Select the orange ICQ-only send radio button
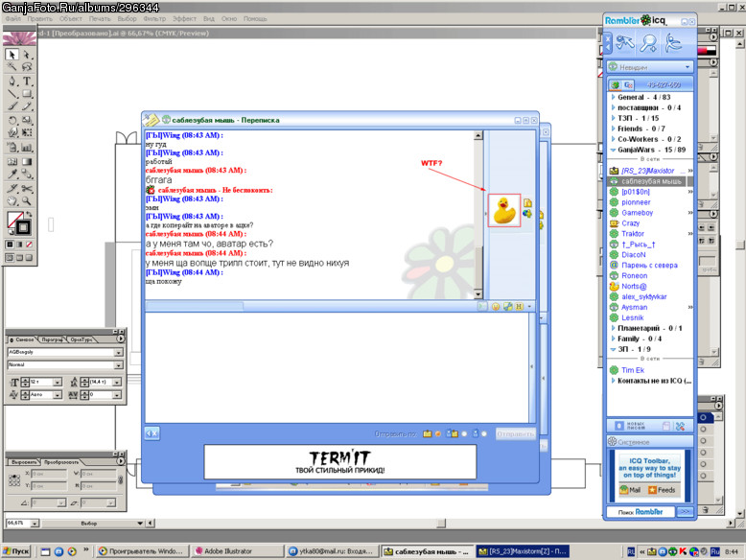Viewport: 746px width, 560px height. click(437, 434)
